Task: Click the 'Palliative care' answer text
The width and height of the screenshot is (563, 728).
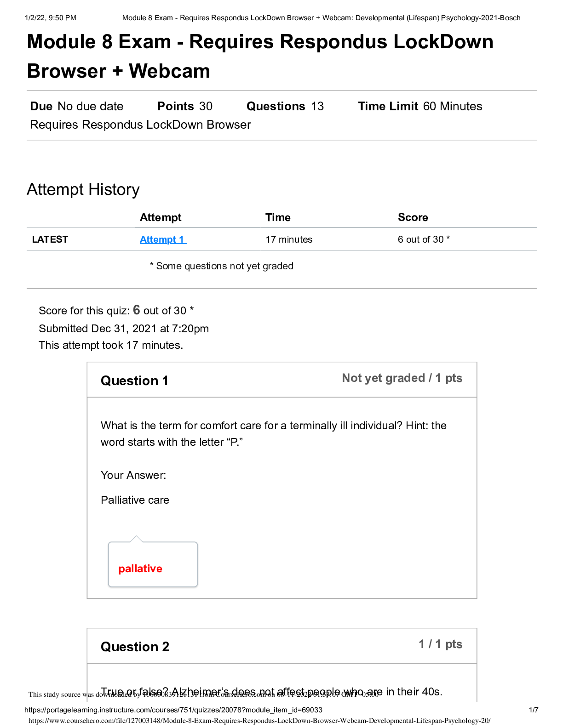Action: point(135,500)
